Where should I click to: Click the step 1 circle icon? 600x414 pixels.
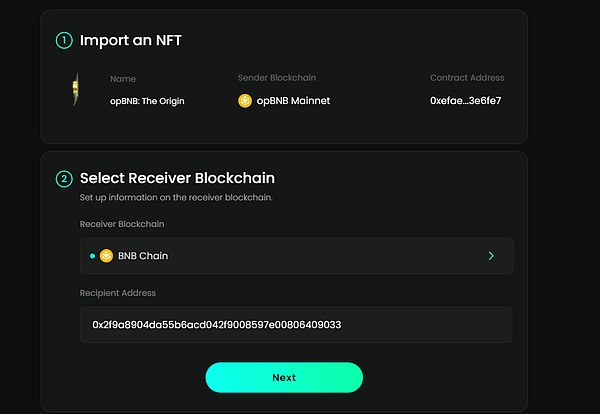coord(64,41)
